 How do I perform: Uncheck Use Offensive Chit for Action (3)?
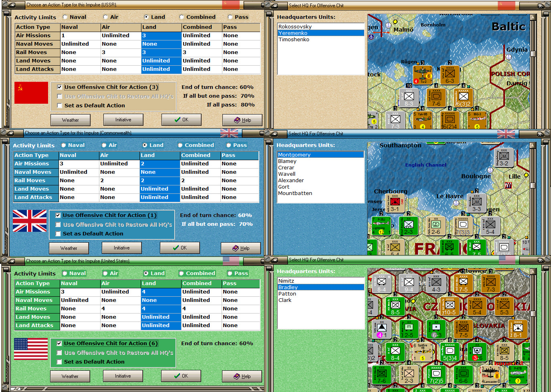(x=60, y=87)
